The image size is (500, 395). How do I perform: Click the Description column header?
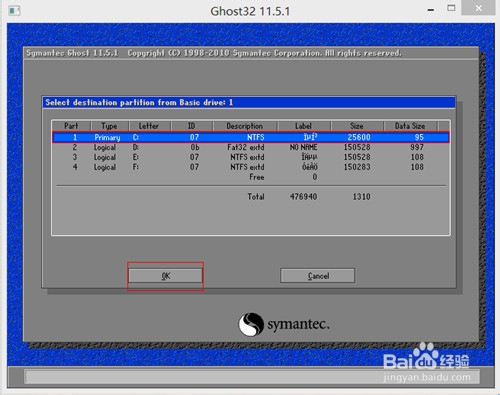245,126
